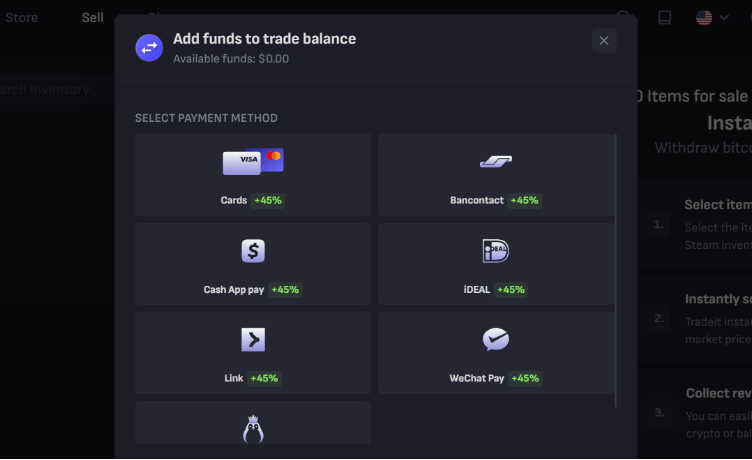Select the iDEAL payment logo

coord(495,250)
